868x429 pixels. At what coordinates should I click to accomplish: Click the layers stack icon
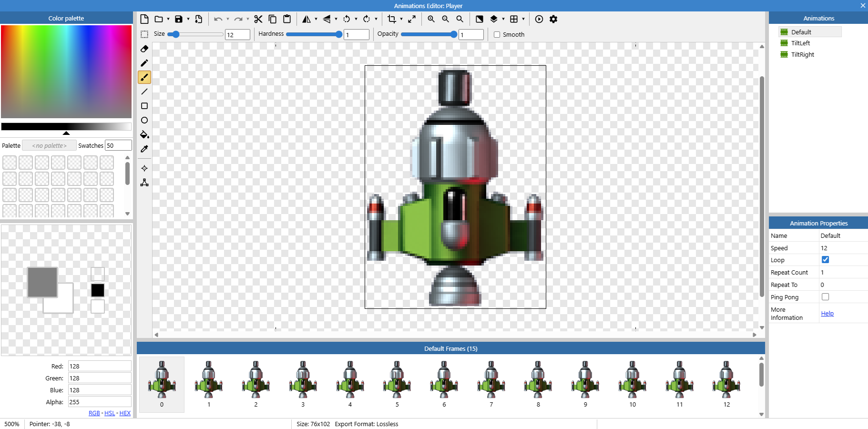[x=494, y=19]
